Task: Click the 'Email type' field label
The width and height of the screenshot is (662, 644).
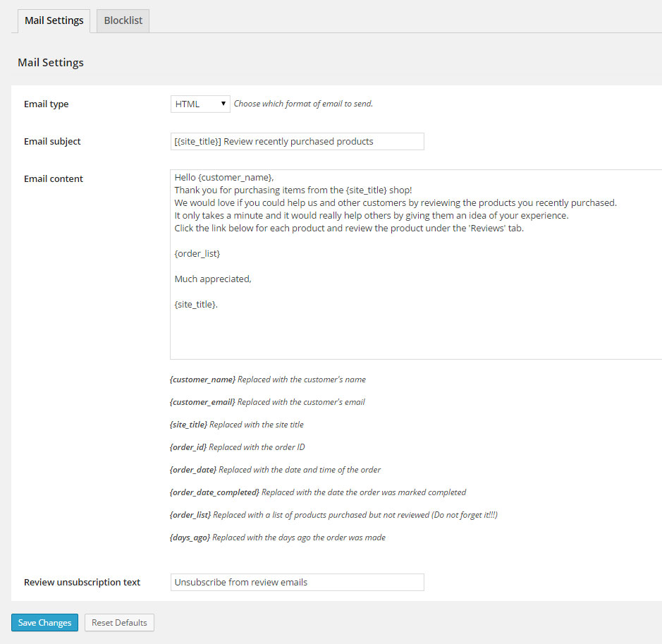Action: [x=47, y=104]
